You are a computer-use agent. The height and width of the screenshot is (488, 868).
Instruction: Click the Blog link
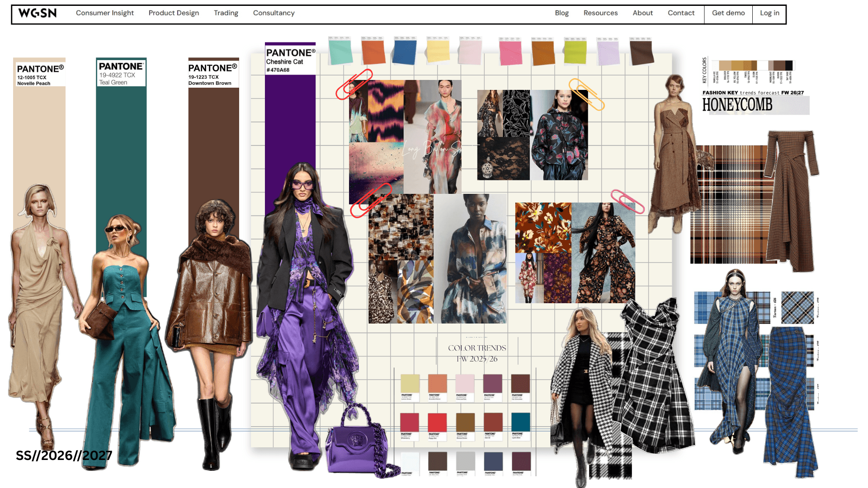pyautogui.click(x=561, y=13)
